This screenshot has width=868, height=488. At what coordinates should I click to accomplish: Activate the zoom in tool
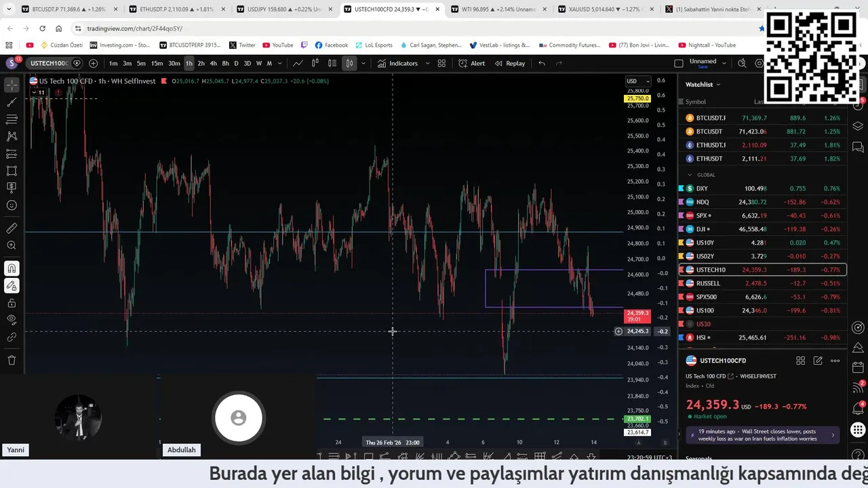click(x=12, y=245)
